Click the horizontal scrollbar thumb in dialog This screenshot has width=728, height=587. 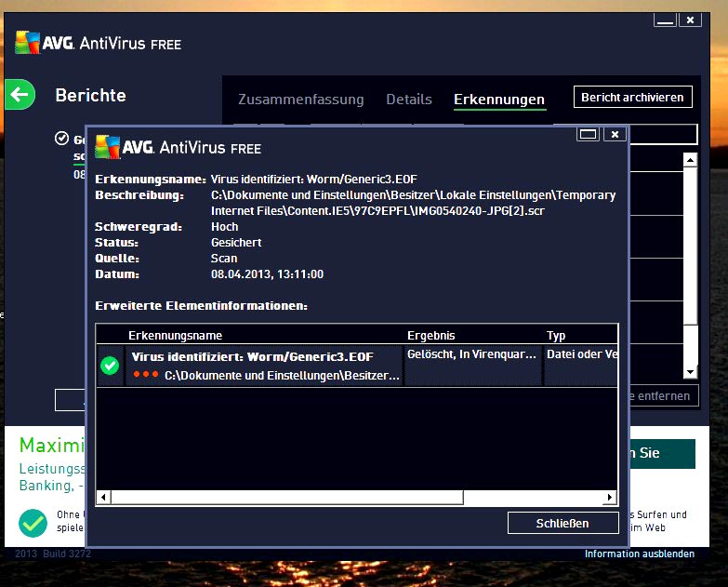pyautogui.click(x=287, y=498)
